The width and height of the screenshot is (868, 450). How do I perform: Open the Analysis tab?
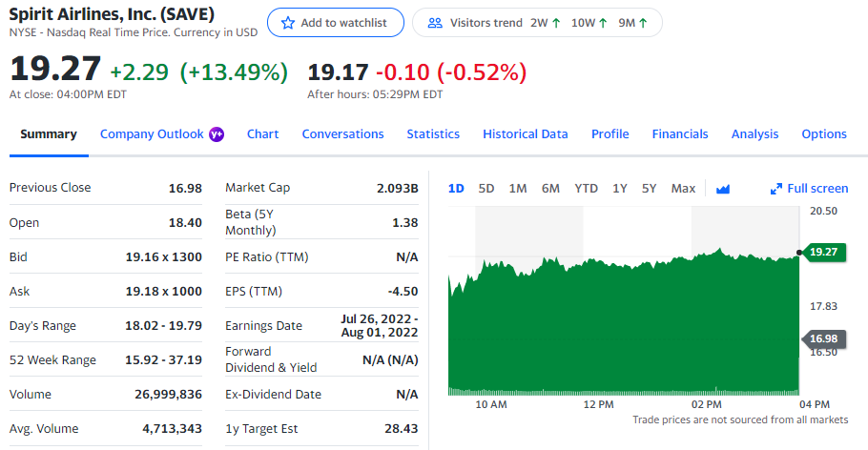(x=754, y=133)
